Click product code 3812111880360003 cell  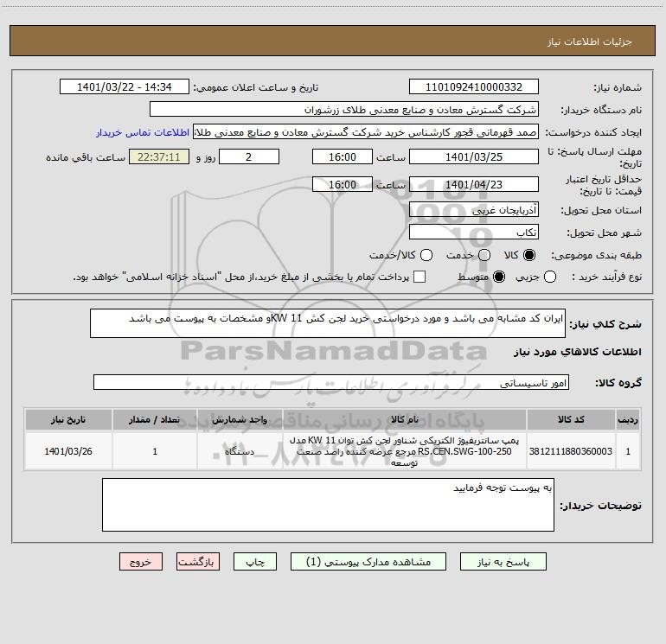[x=571, y=451]
